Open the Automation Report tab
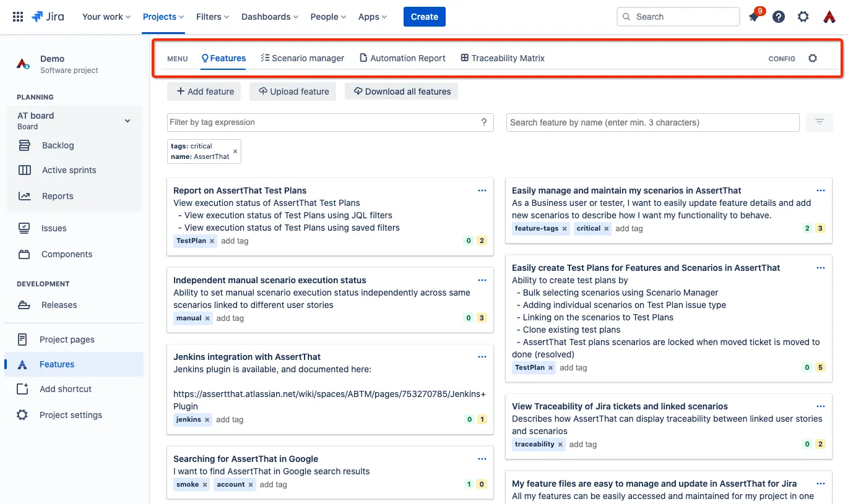 (402, 58)
